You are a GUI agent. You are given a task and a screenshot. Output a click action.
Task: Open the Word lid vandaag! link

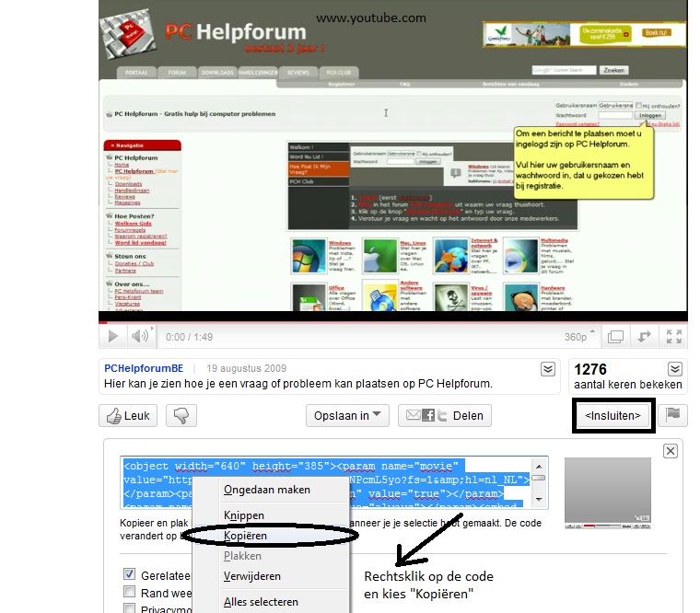pyautogui.click(x=141, y=243)
